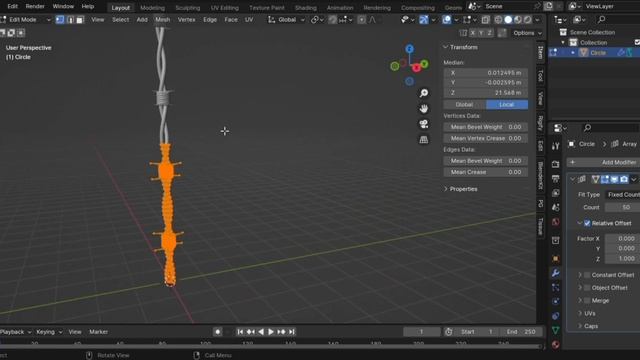The height and width of the screenshot is (360, 640).
Task: Select solid viewport shading icon
Action: pos(508,20)
